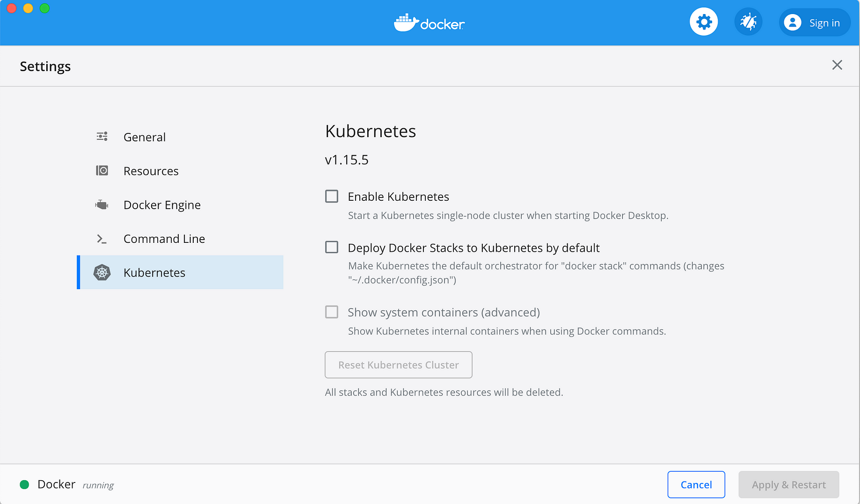Viewport: 860px width, 504px height.
Task: Click 'All stacks and Kubernetes resources' warning text
Action: point(444,392)
